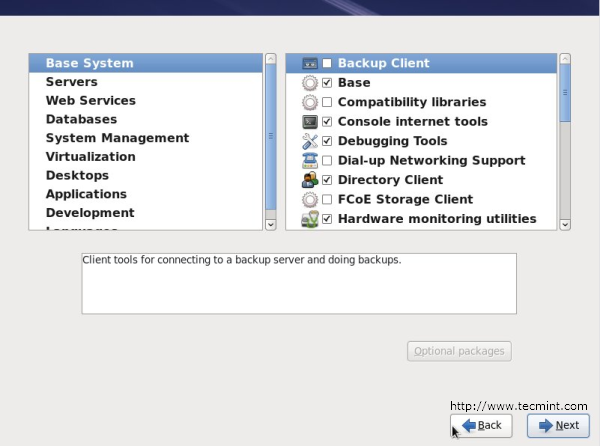The width and height of the screenshot is (600, 446).
Task: Click the Dial-up Networking Support icon
Action: click(x=310, y=161)
